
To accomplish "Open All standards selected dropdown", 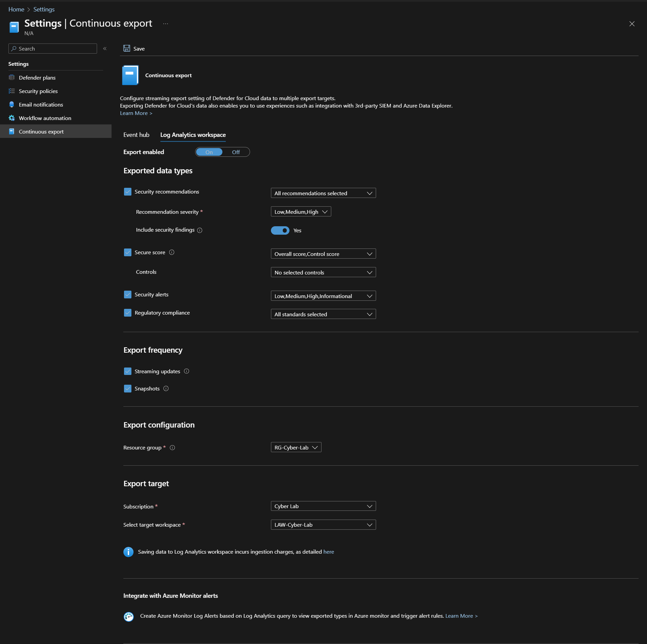I will [323, 314].
